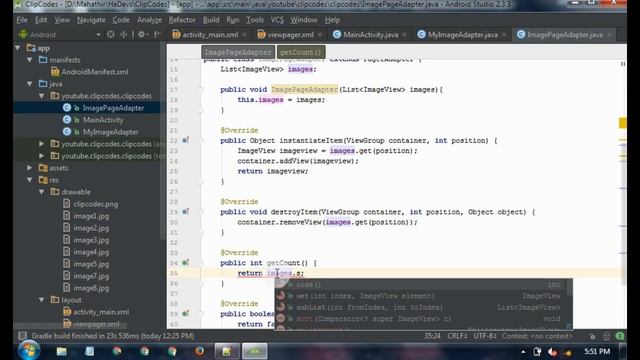Click the hide project panel icon
The image size is (640, 360).
click(x=157, y=35)
